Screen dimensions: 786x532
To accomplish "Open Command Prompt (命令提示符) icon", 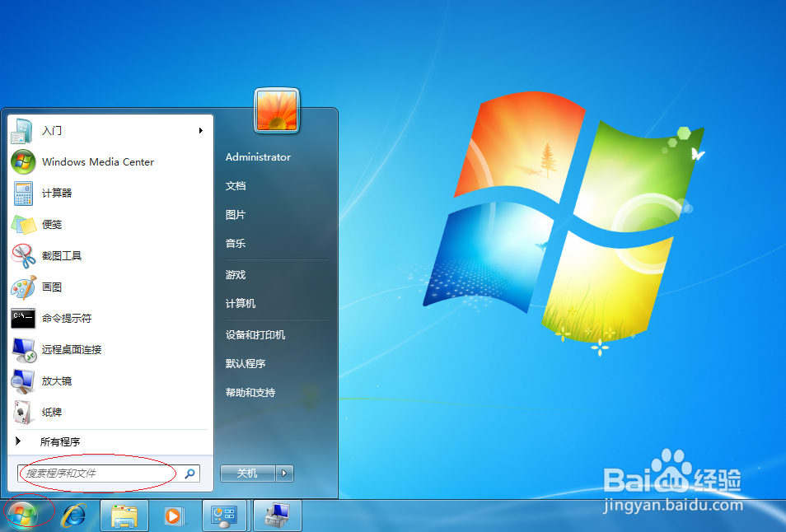I will (23, 318).
